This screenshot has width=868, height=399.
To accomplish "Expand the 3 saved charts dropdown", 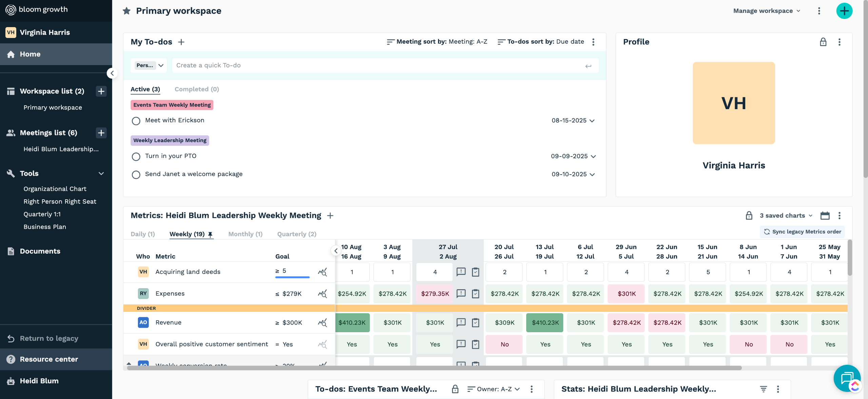I will [x=786, y=216].
